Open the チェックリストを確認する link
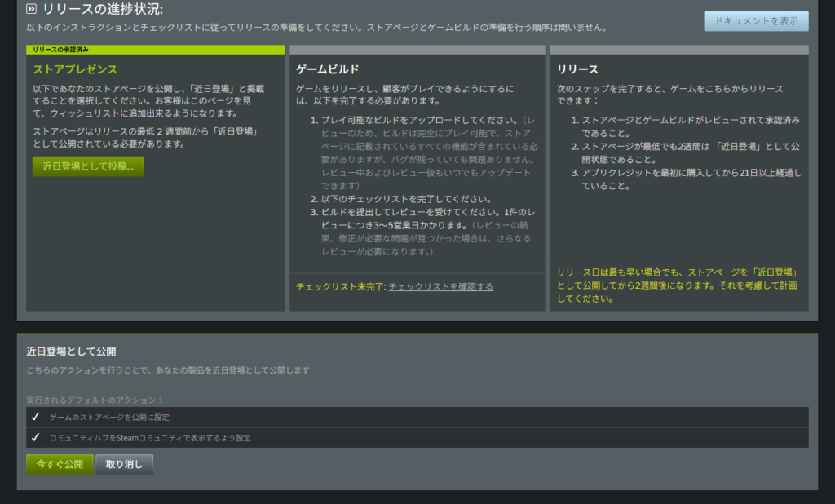The width and height of the screenshot is (835, 504). [x=440, y=286]
